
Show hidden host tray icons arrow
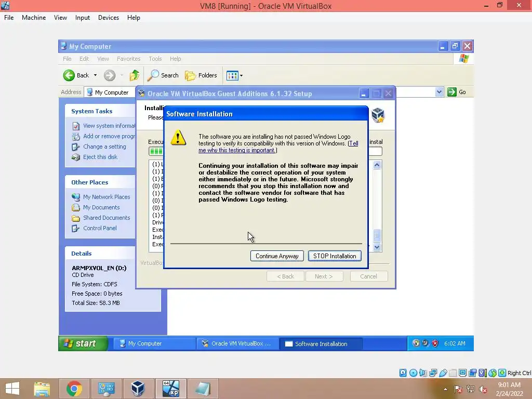445,389
